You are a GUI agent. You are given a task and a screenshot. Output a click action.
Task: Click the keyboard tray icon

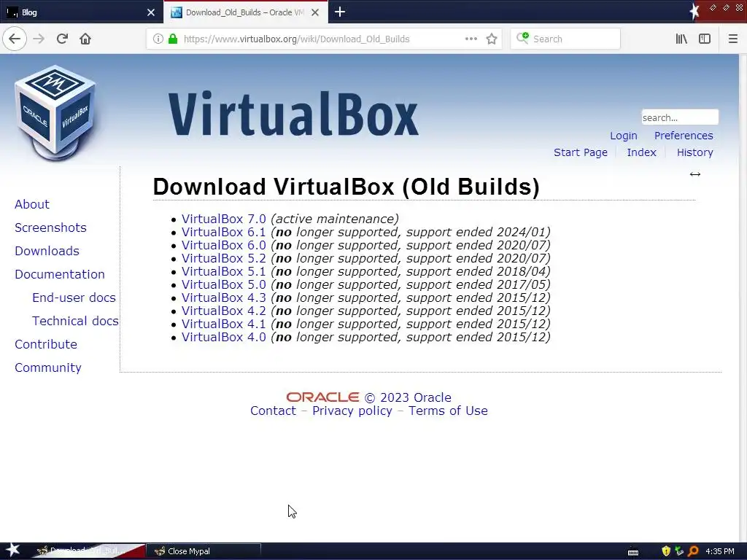[x=633, y=552]
